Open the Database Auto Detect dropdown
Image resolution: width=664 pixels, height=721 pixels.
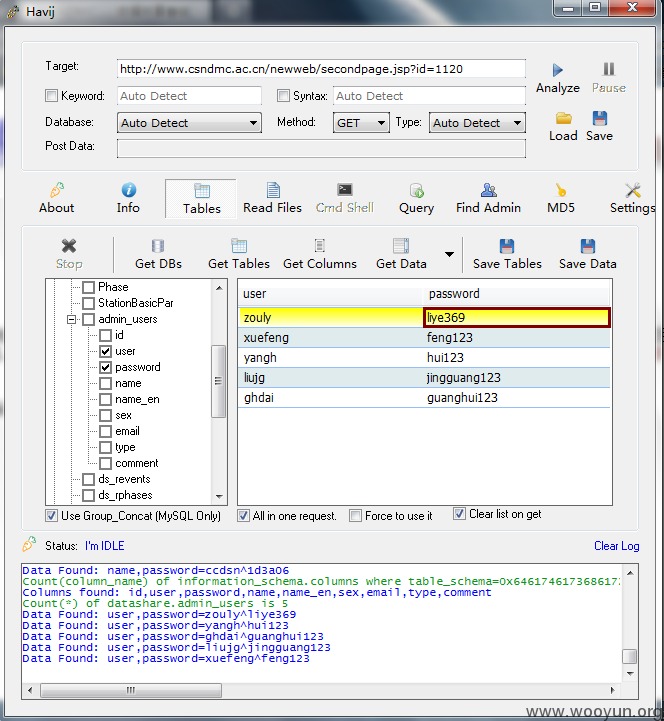pyautogui.click(x=189, y=123)
